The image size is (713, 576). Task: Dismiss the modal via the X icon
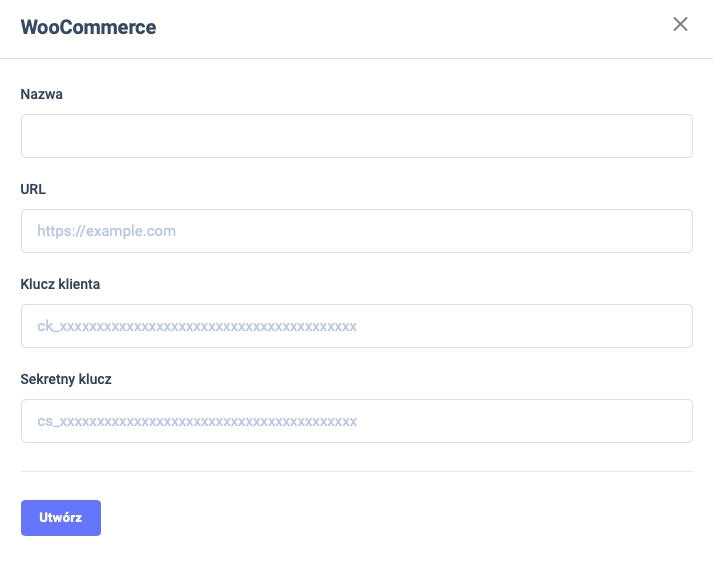pyautogui.click(x=680, y=24)
